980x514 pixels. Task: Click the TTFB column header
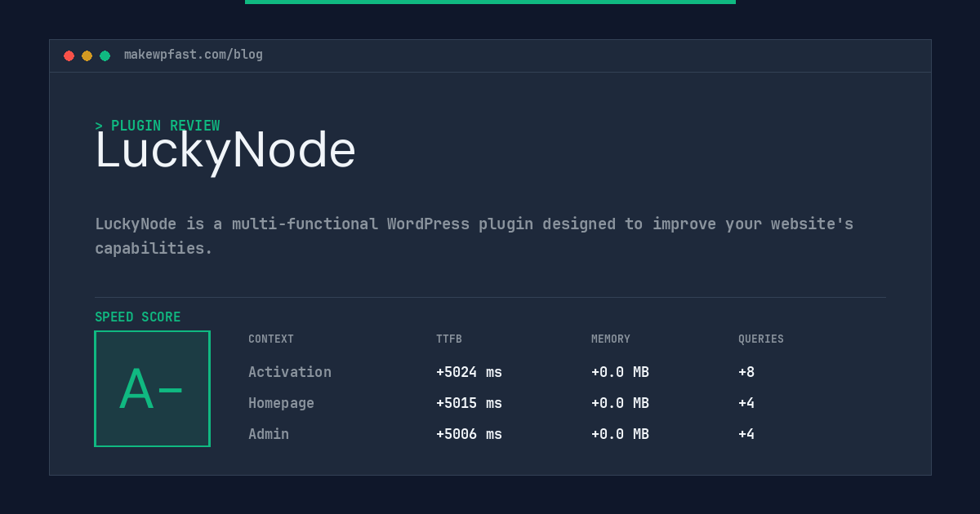click(x=449, y=339)
